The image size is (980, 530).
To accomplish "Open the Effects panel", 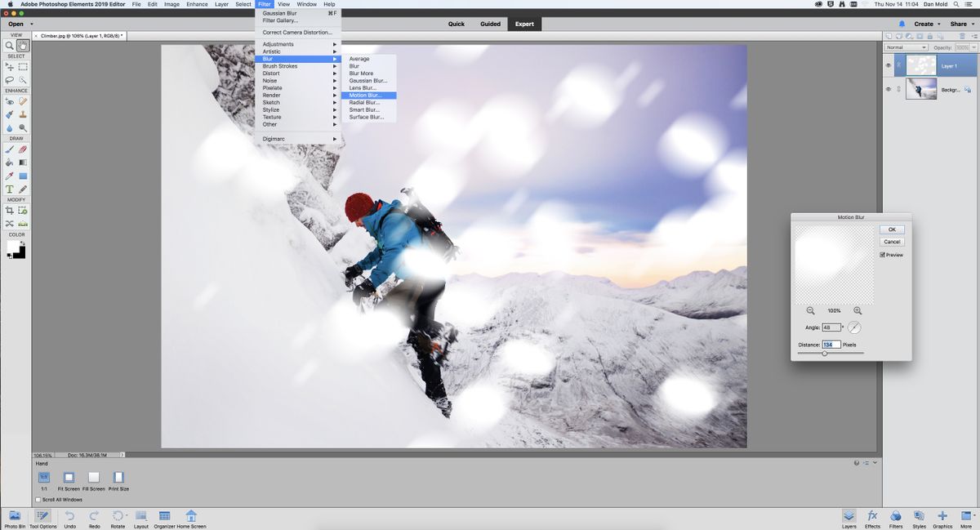I will coord(872,519).
